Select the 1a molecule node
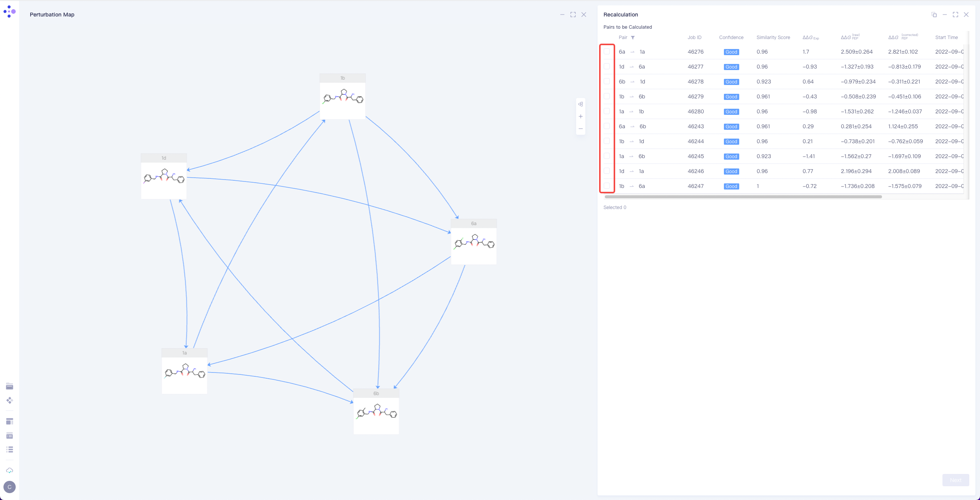The width and height of the screenshot is (980, 500). 185,371
